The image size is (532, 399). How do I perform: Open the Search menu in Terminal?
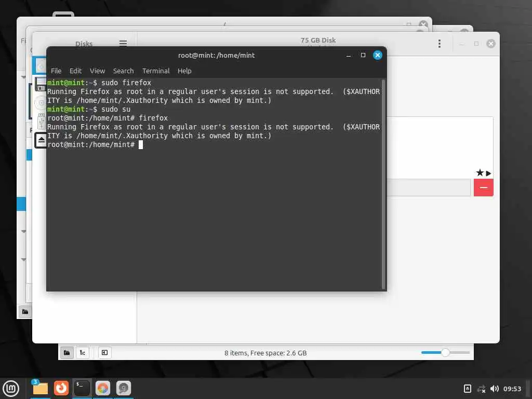[123, 71]
